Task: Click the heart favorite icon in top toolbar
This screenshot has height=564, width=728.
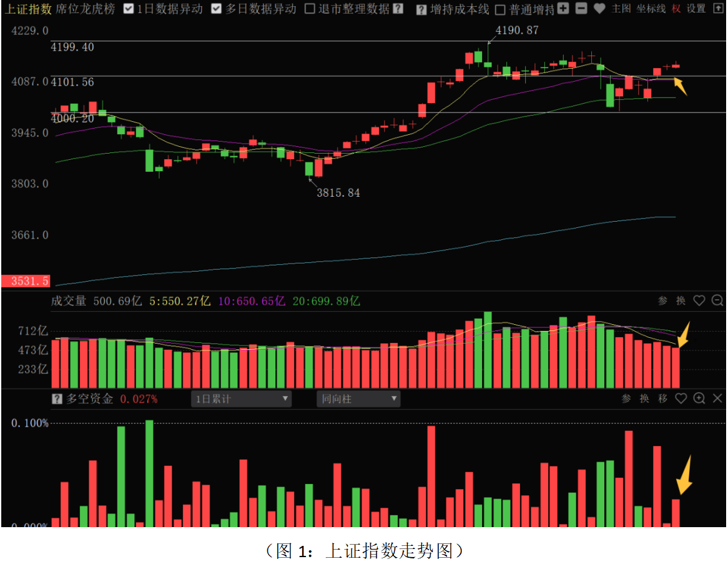Action: pos(599,9)
